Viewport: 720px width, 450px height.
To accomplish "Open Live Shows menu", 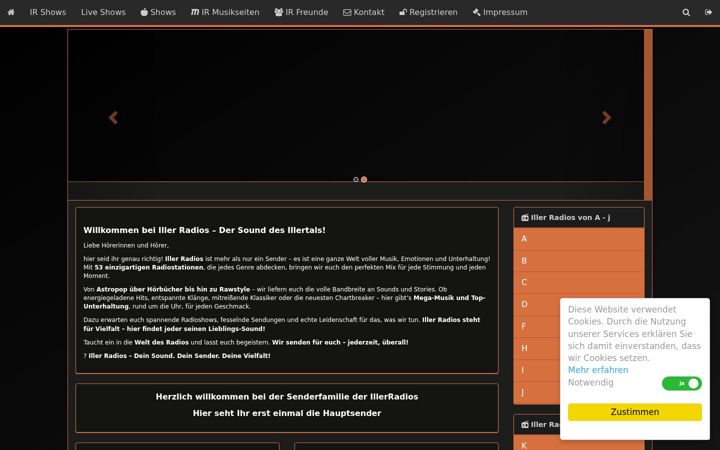I will (103, 12).
